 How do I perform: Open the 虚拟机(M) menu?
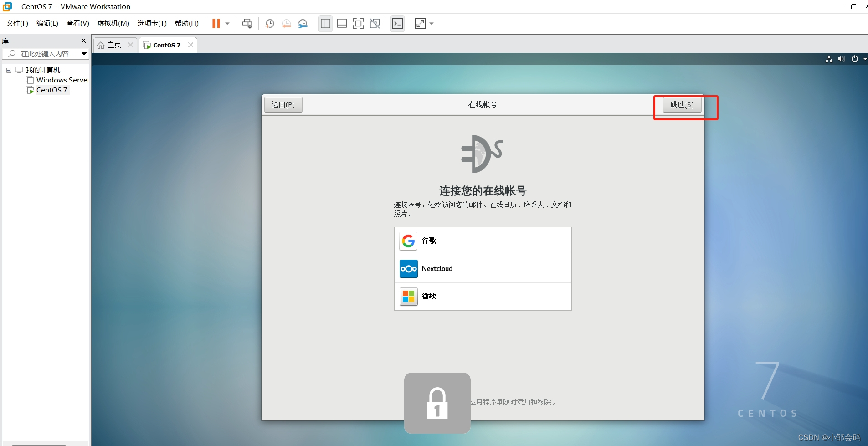[x=113, y=23]
